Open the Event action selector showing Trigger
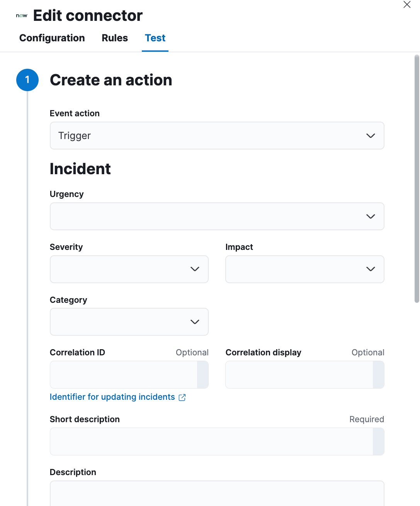Viewport: 420px width, 506px height. coord(217,136)
